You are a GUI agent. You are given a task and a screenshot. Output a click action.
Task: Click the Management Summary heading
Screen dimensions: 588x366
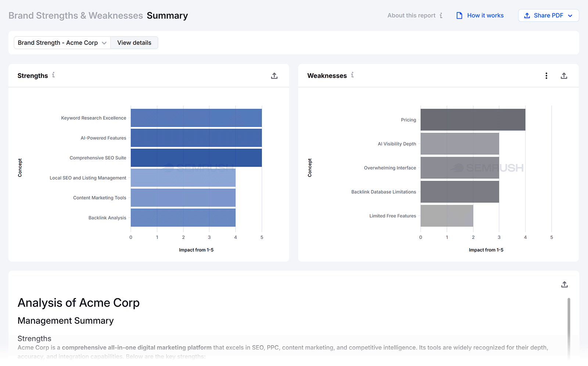point(66,321)
